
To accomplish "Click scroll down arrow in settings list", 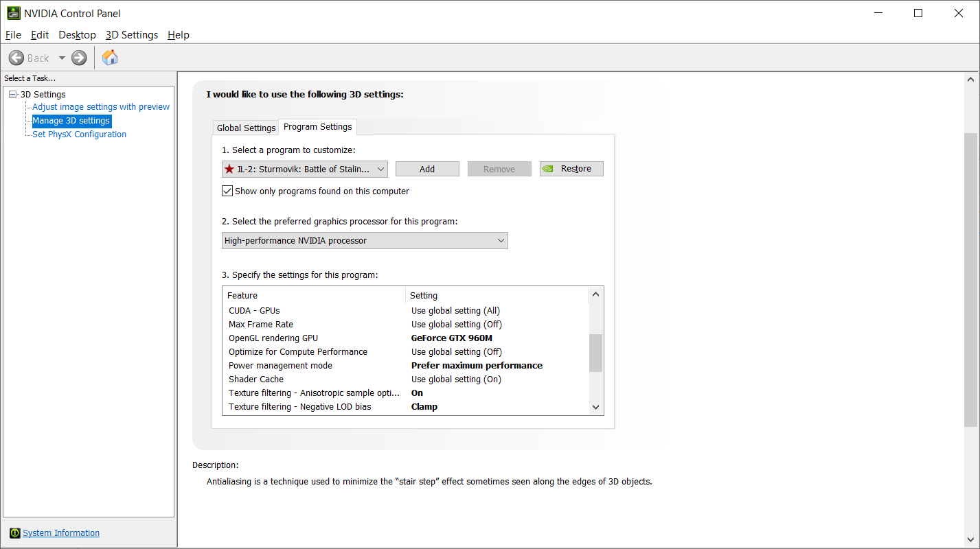I will (x=595, y=407).
